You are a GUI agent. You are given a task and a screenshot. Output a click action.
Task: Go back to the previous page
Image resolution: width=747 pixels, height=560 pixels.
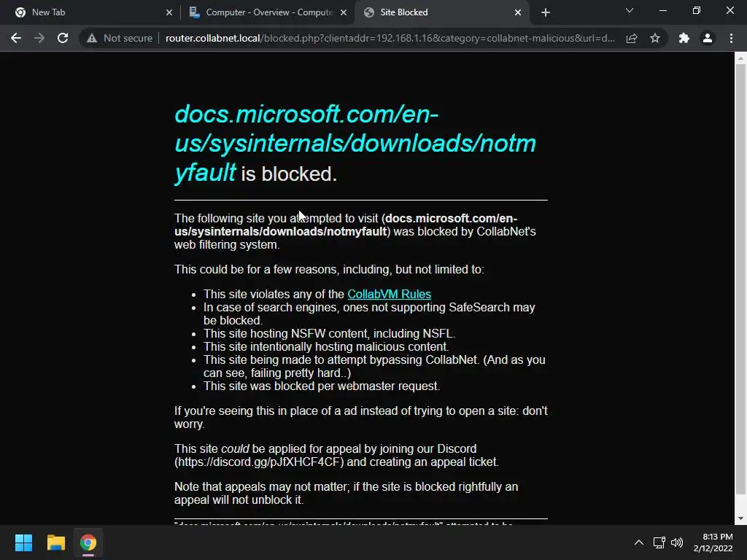point(16,38)
